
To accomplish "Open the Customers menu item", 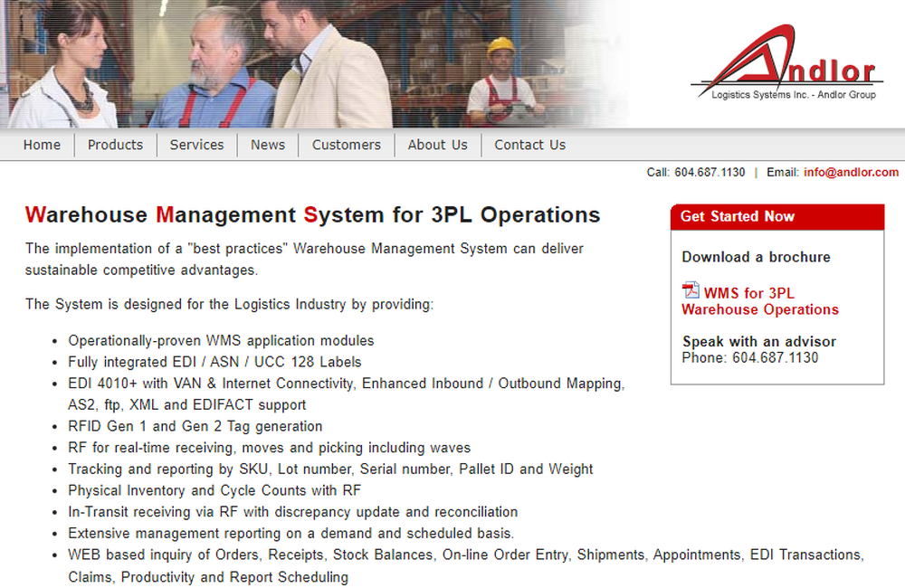I will tap(347, 145).
